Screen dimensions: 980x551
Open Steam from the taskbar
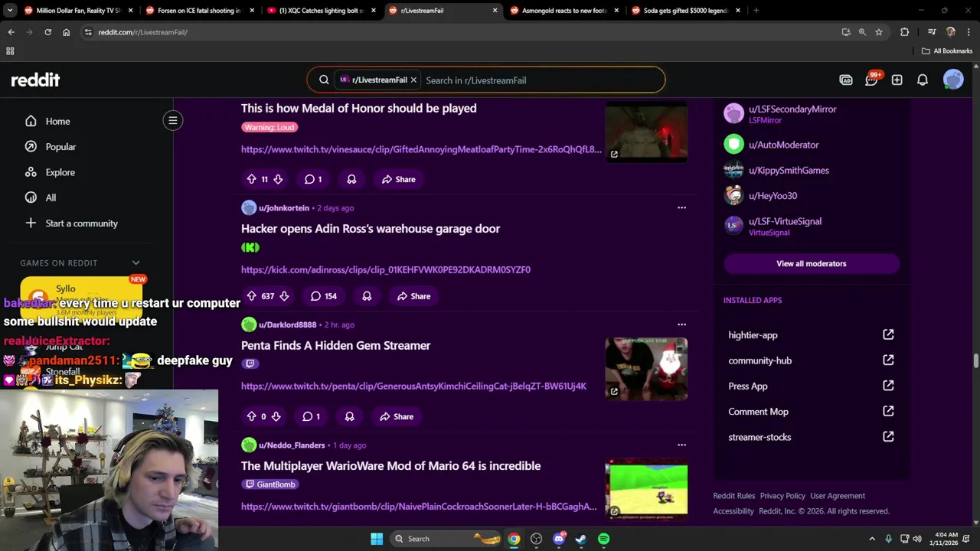tap(581, 539)
